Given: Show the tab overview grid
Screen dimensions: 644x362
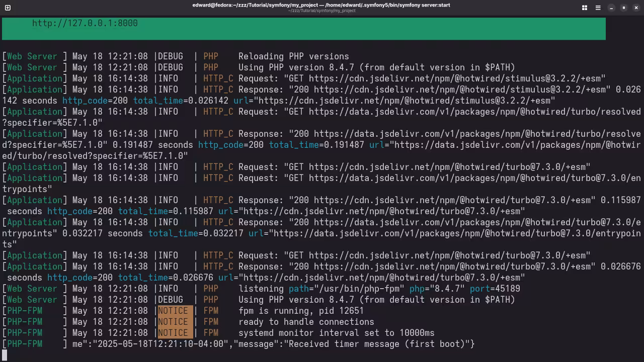Looking at the screenshot, I should pyautogui.click(x=585, y=8).
